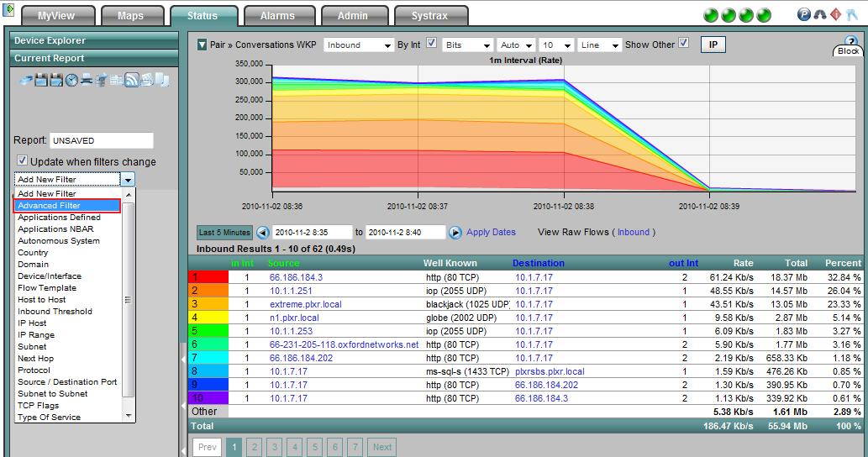The width and height of the screenshot is (868, 457).
Task: Click the red color swatch for row 1
Action: tap(208, 277)
